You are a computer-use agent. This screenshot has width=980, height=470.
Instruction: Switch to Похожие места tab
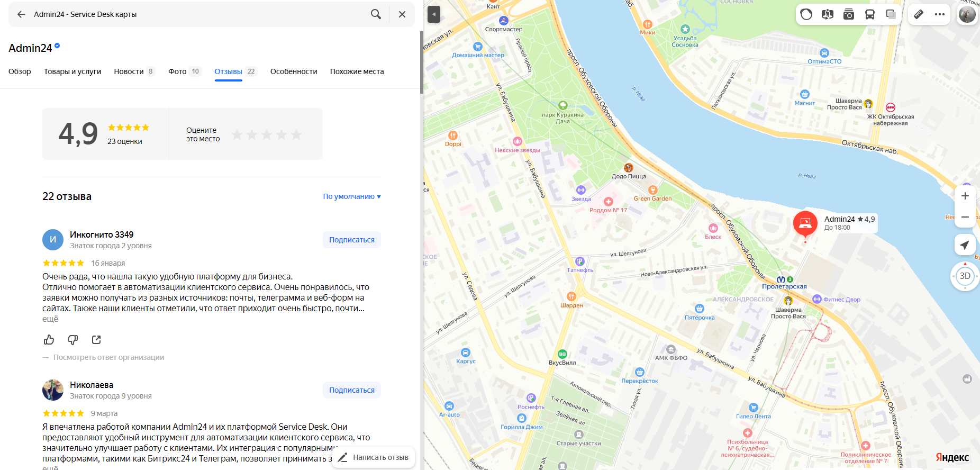pyautogui.click(x=357, y=71)
